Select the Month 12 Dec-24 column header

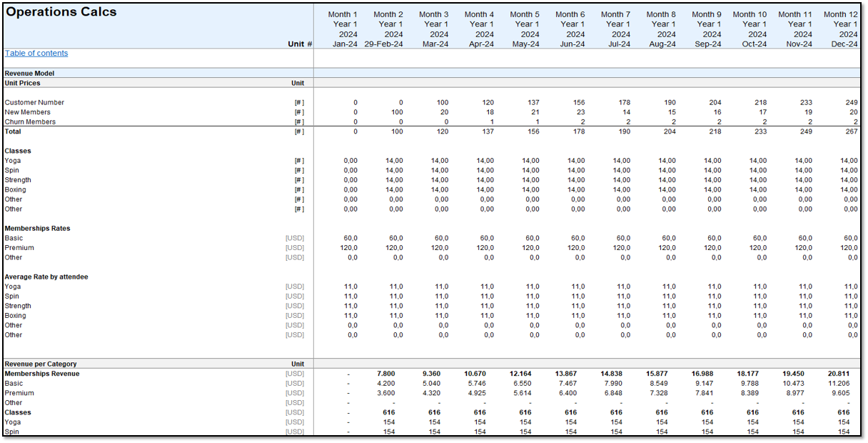(x=840, y=29)
